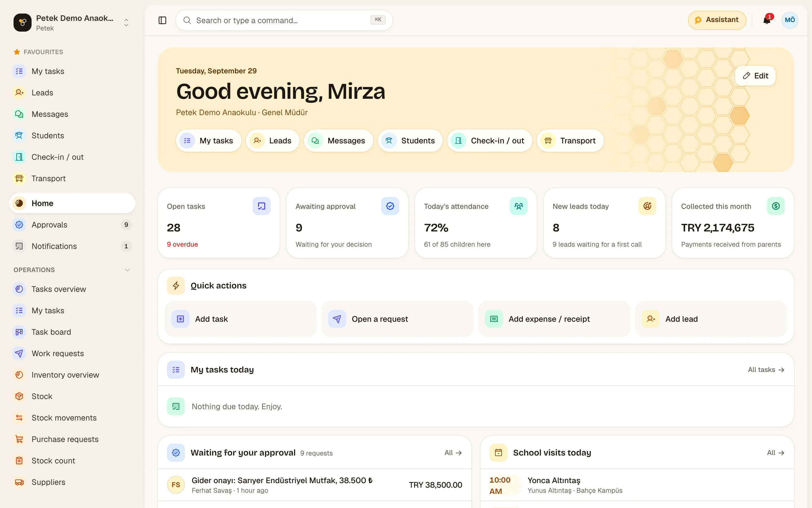This screenshot has height=508, width=812.
Task: Select Home in the sidebar
Action: [72, 203]
